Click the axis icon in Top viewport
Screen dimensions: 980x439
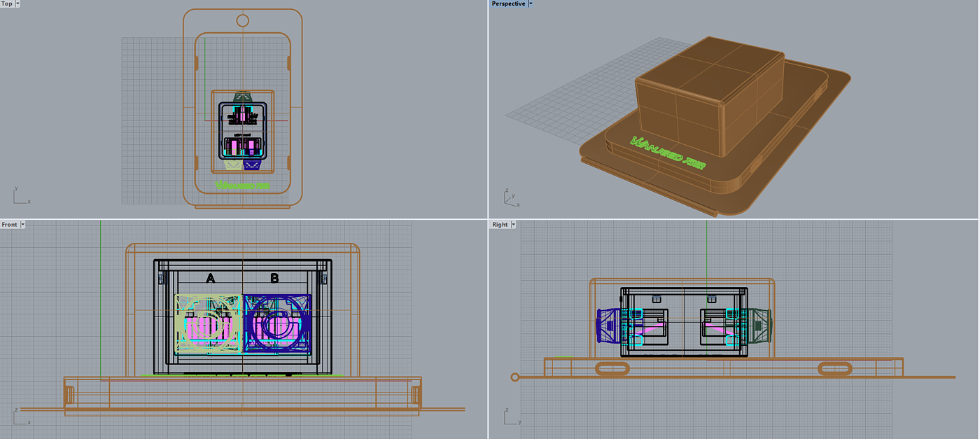[20, 195]
